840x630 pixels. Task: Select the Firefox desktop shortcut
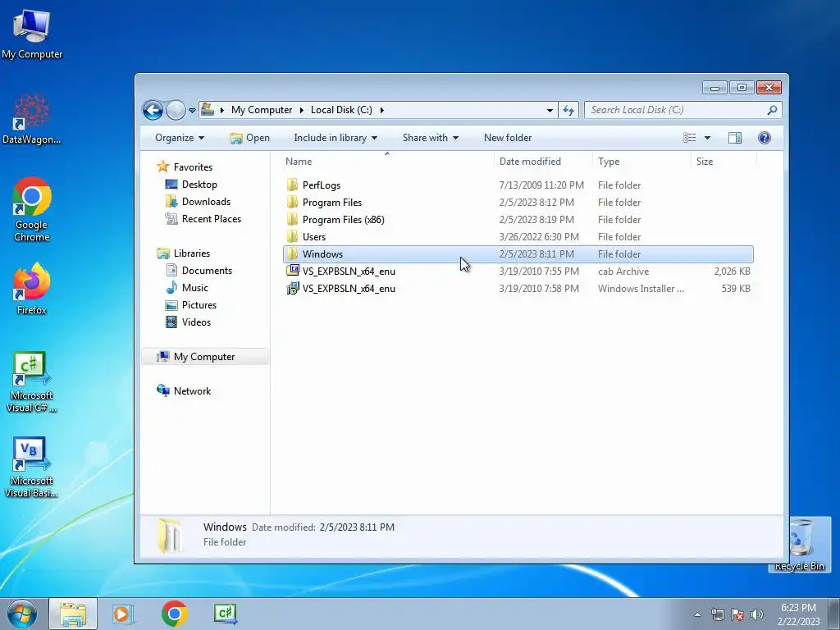32,289
